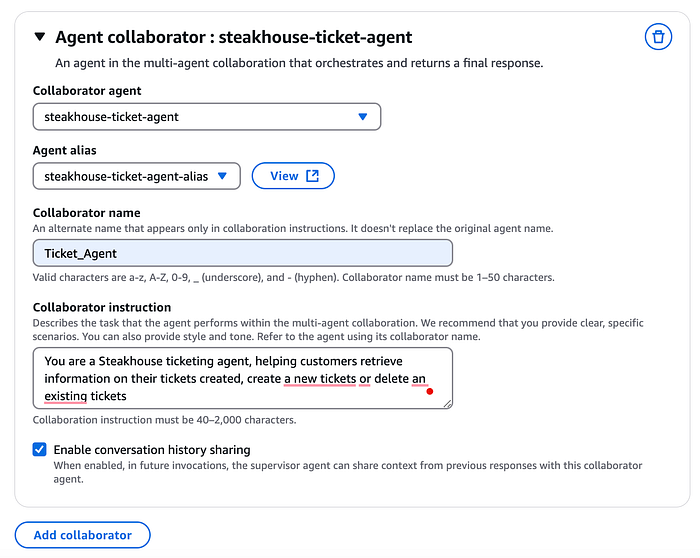Click the textarea resize handle corner
700x558 pixels.
coord(447,404)
